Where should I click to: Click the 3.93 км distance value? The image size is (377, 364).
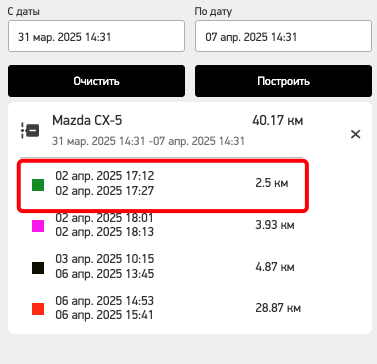tap(275, 225)
